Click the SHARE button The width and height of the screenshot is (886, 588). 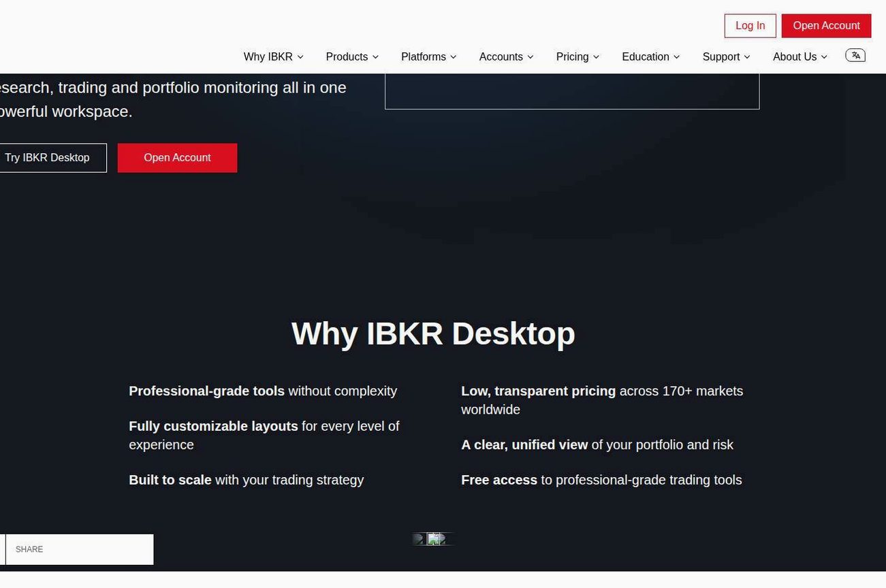(x=79, y=549)
